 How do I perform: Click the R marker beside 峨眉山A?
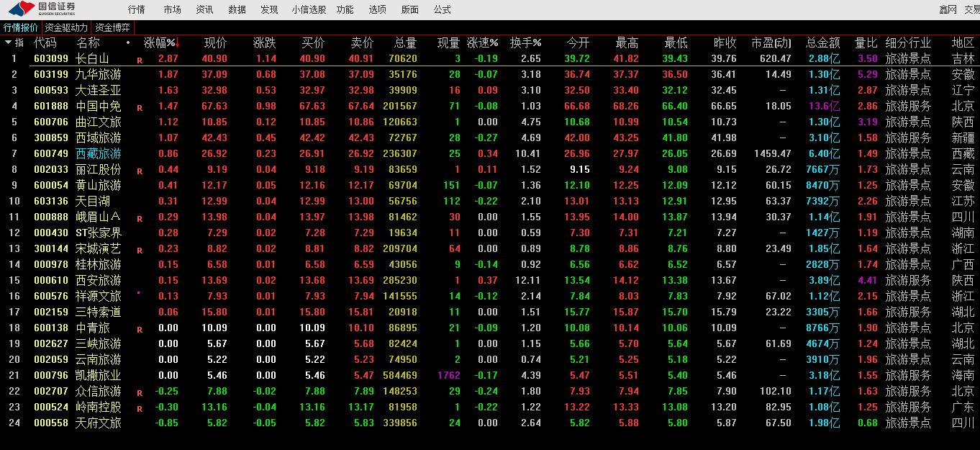pos(140,218)
